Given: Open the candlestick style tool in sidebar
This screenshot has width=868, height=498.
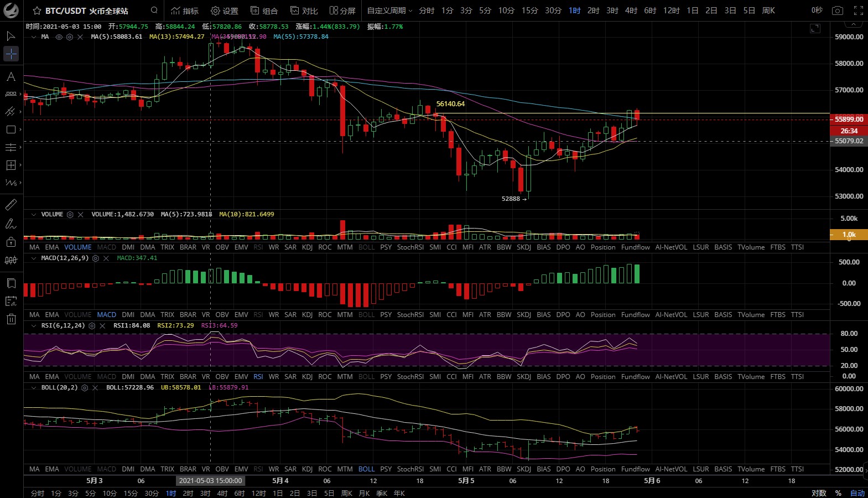Looking at the screenshot, I should 11,260.
